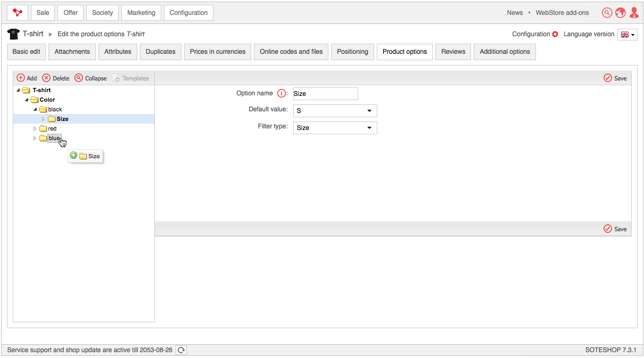Open the user profile icon

coord(634,13)
